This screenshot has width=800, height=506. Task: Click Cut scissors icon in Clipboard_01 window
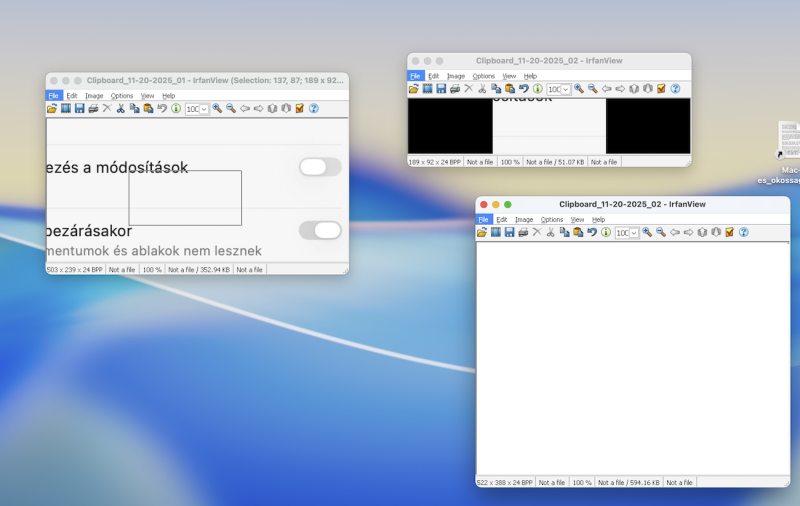coord(121,108)
